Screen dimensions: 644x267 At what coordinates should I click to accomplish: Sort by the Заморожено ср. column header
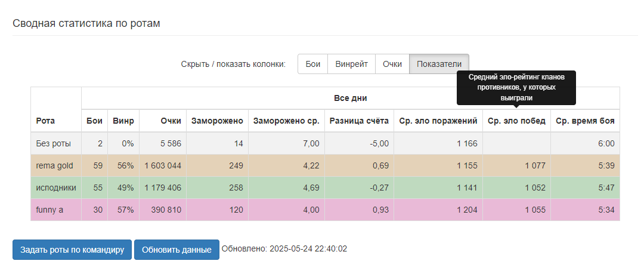[286, 121]
